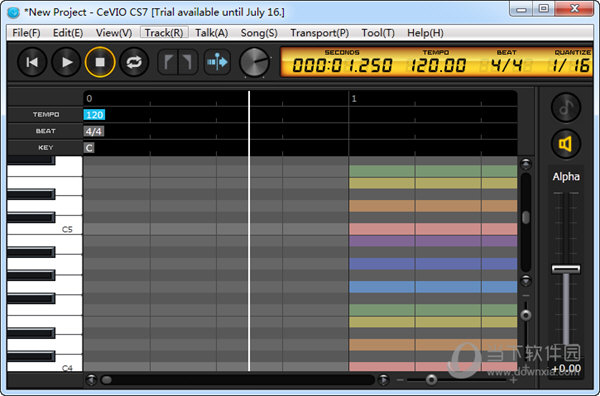Image resolution: width=600 pixels, height=396 pixels.
Task: Set loop end marker button
Action: pos(188,62)
